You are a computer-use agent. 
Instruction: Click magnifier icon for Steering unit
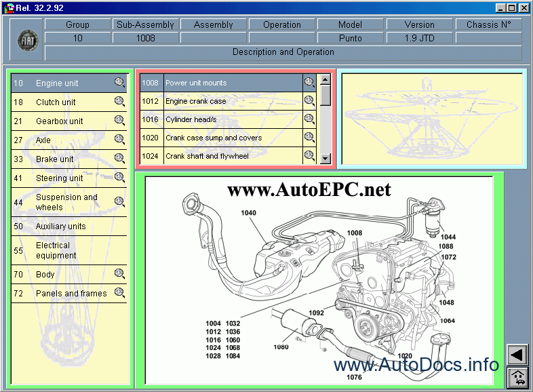click(119, 177)
